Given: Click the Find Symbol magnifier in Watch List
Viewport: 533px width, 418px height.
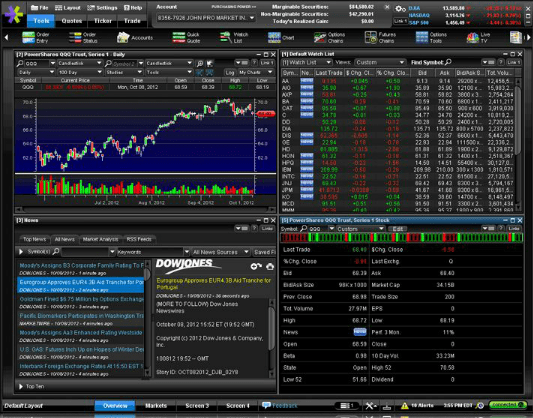Looking at the screenshot, I should (448, 62).
